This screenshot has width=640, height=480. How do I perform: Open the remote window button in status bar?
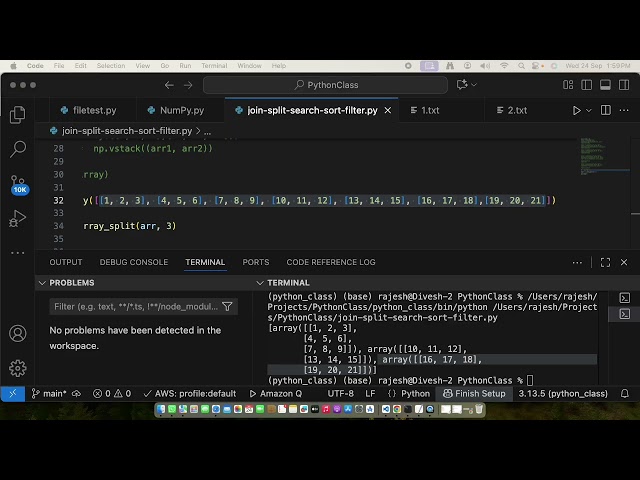point(13,393)
